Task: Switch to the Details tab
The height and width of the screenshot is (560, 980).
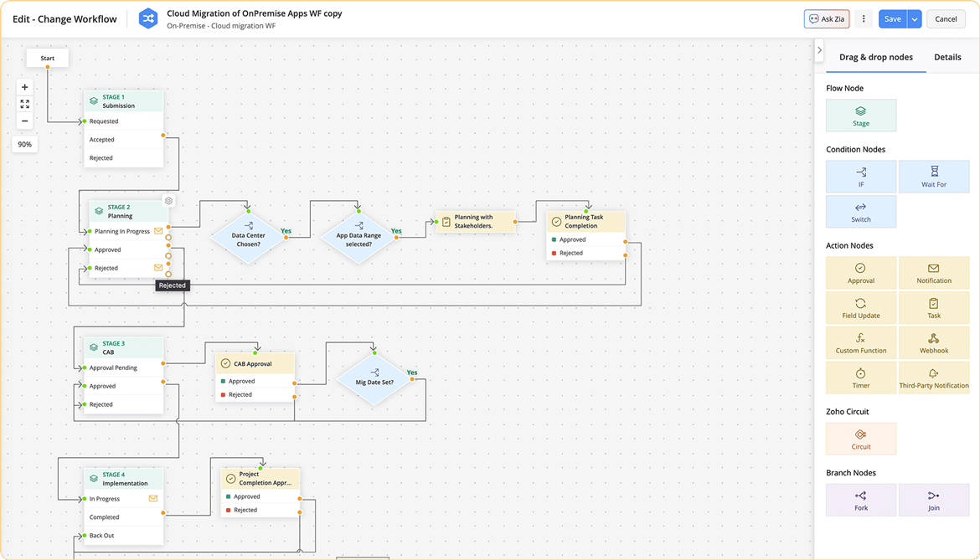Action: [947, 57]
